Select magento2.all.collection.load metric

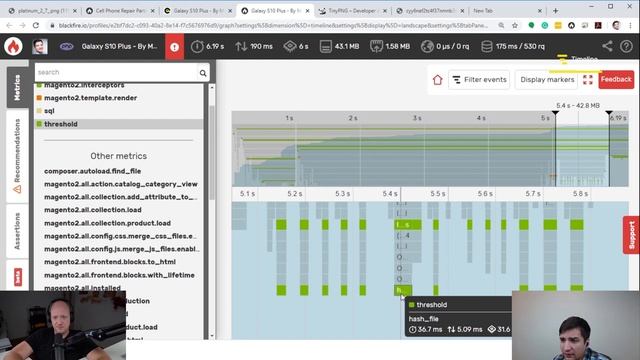click(93, 210)
